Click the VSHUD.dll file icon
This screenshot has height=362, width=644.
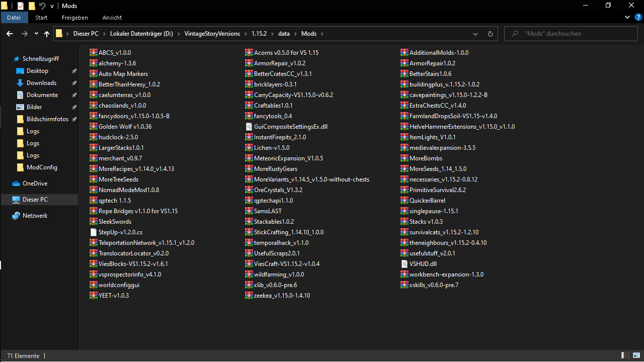(x=405, y=264)
